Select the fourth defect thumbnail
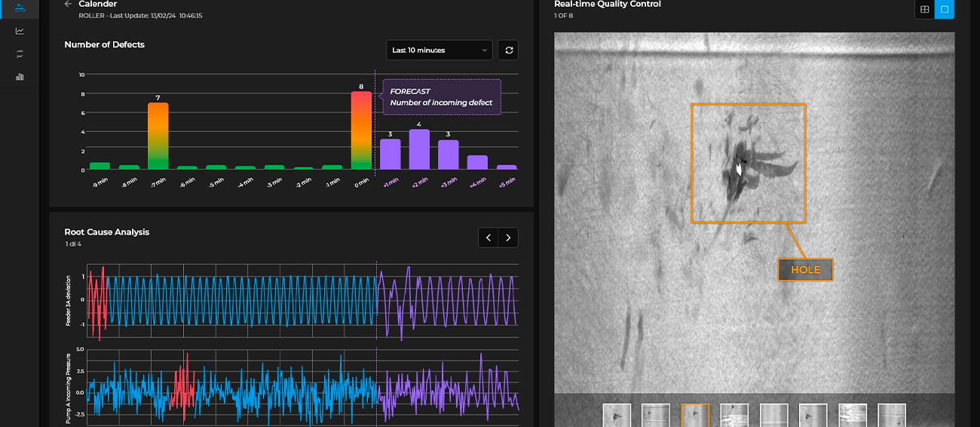 734,416
